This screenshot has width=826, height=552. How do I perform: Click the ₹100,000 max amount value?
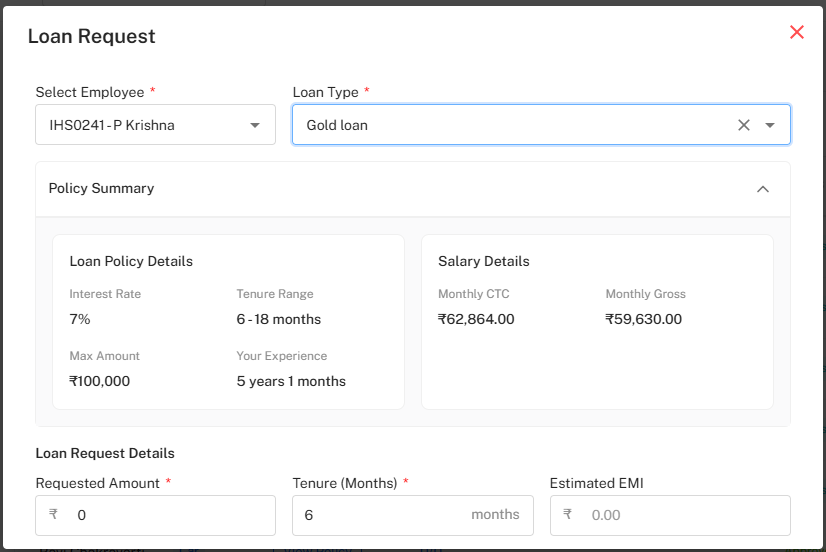point(99,381)
